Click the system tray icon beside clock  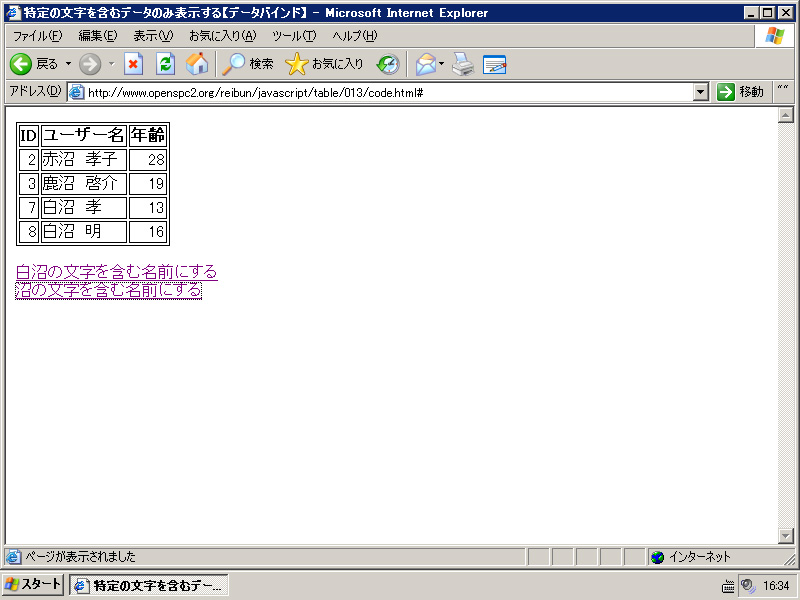pyautogui.click(x=748, y=586)
